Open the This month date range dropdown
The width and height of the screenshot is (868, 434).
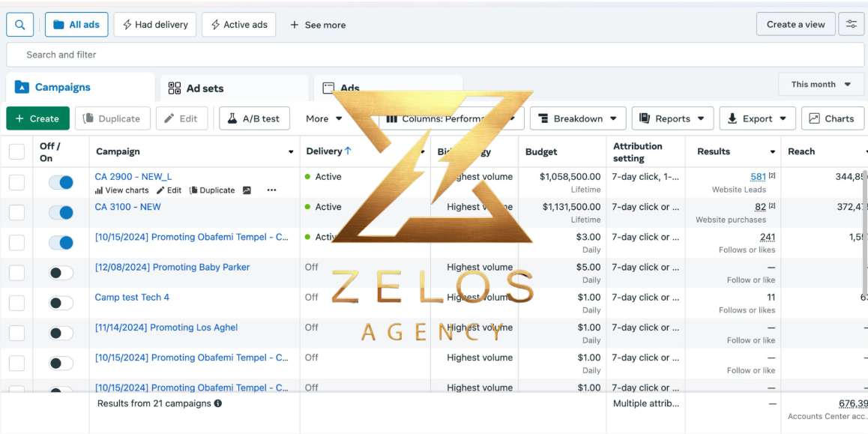pyautogui.click(x=821, y=85)
